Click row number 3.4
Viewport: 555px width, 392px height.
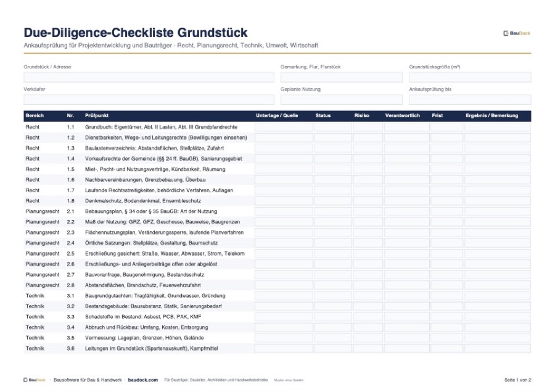(71, 327)
